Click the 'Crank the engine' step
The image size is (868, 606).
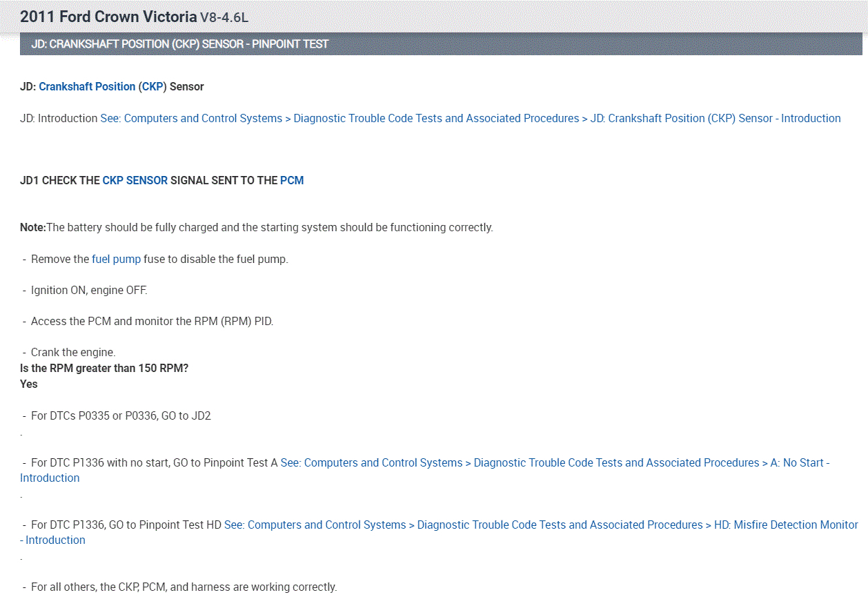pyautogui.click(x=72, y=353)
